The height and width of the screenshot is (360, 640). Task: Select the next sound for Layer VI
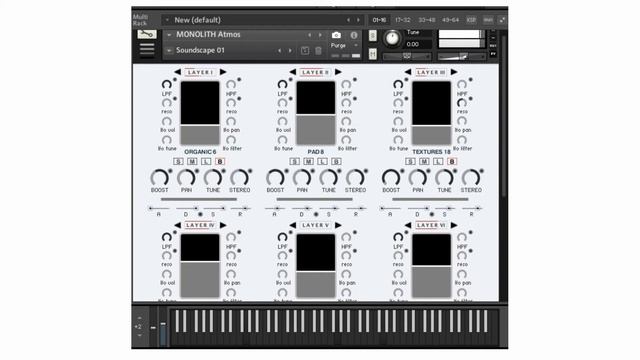point(454,225)
